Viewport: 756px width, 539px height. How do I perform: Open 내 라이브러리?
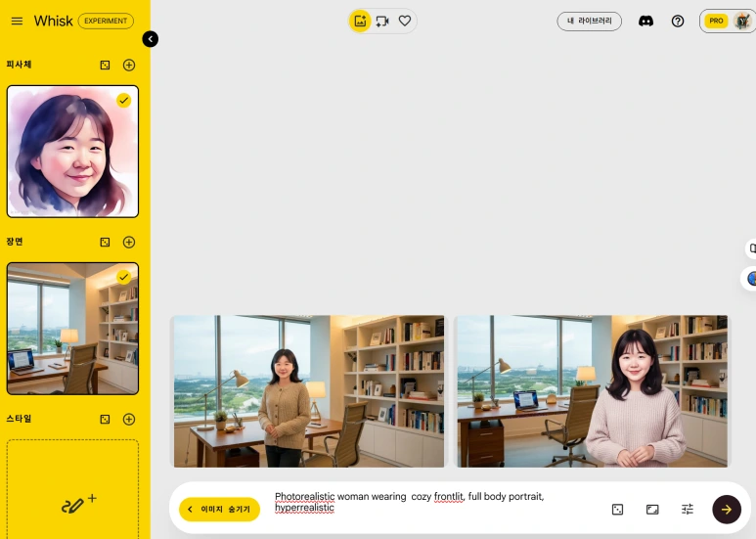pos(589,22)
